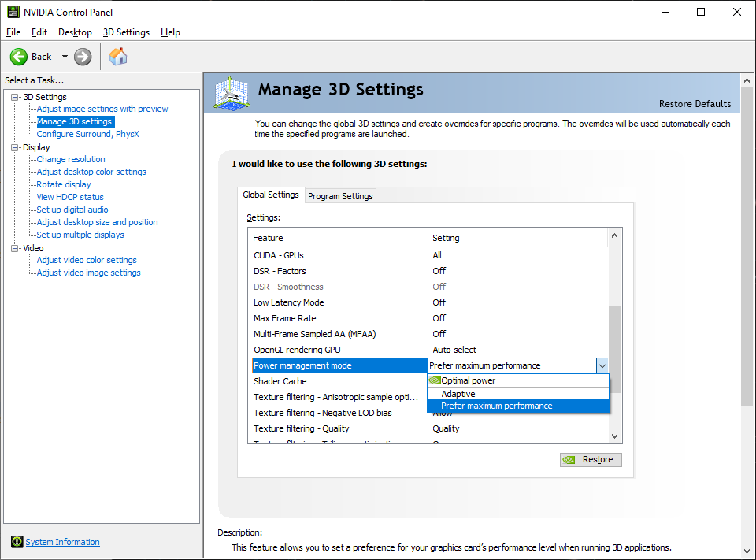
Task: Open Set up digital audio
Action: [72, 210]
